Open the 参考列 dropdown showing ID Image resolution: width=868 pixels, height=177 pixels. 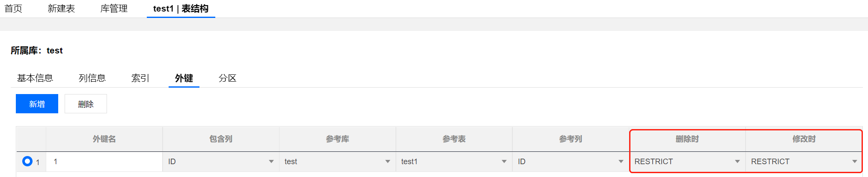coord(571,162)
